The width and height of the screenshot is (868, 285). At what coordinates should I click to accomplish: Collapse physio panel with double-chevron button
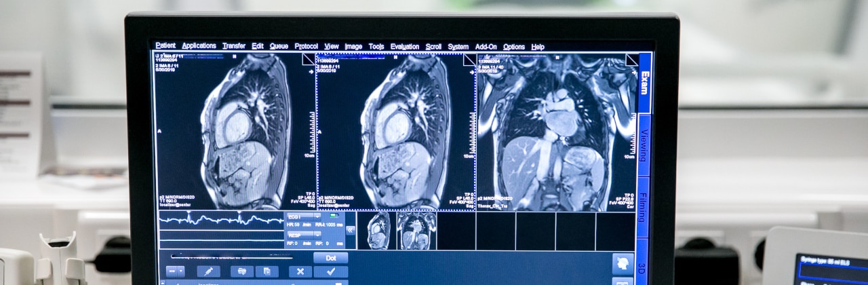[x=350, y=230]
